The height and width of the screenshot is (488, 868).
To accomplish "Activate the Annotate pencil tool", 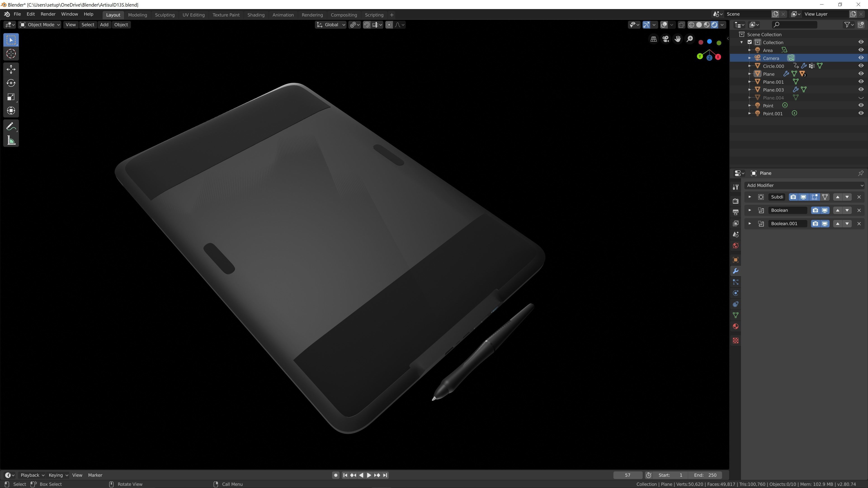I will point(11,127).
